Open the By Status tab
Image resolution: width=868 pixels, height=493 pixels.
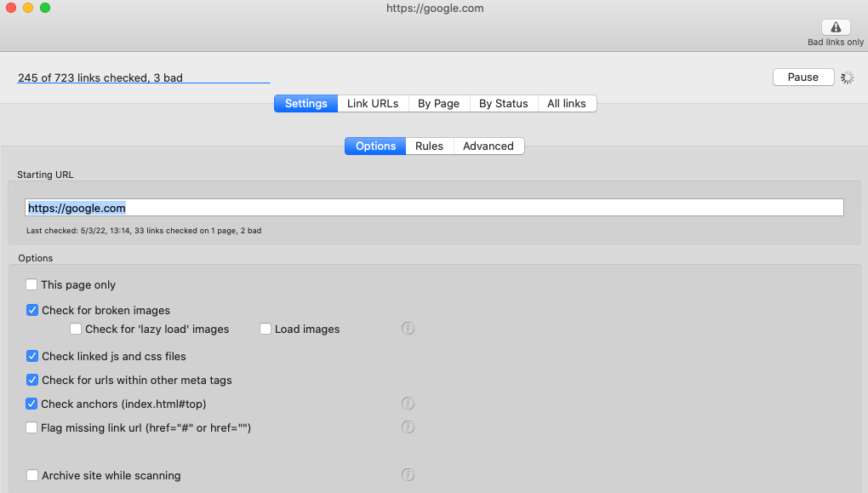(503, 104)
